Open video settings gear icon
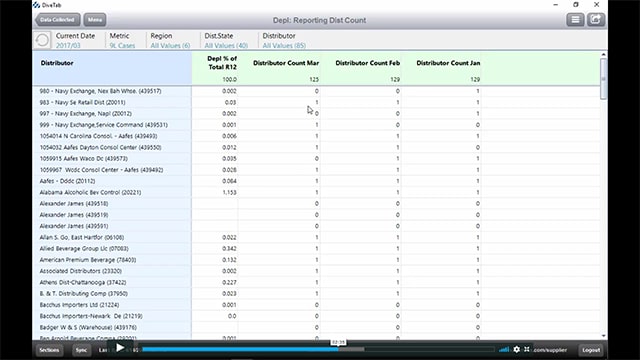 coord(517,349)
